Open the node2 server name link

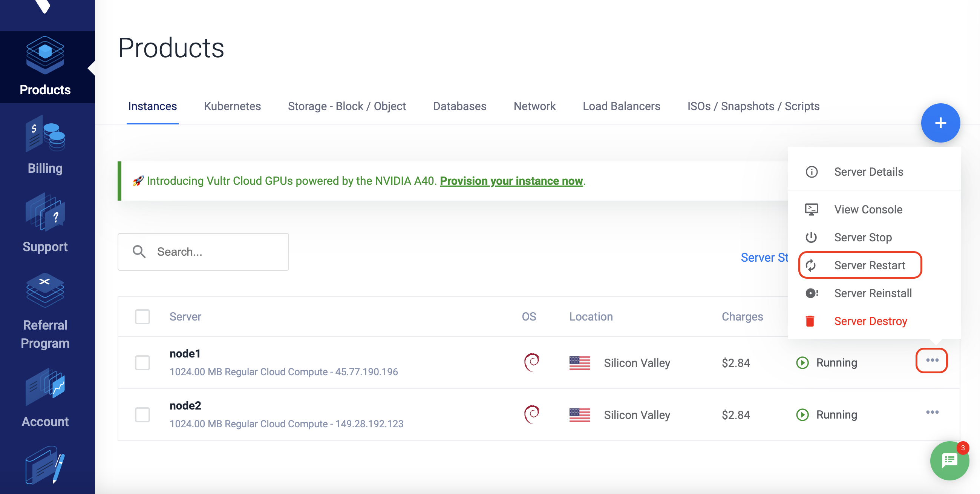185,406
